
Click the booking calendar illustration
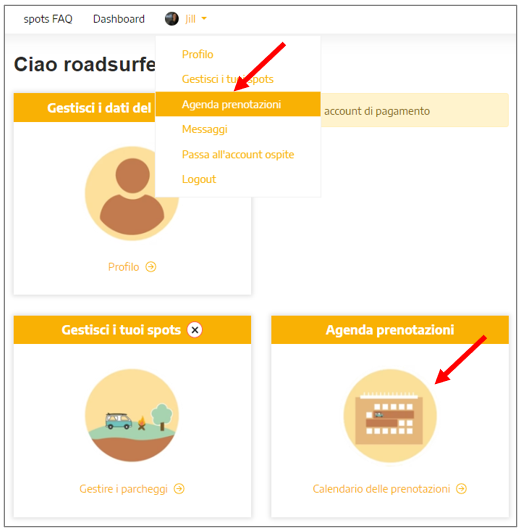[390, 416]
